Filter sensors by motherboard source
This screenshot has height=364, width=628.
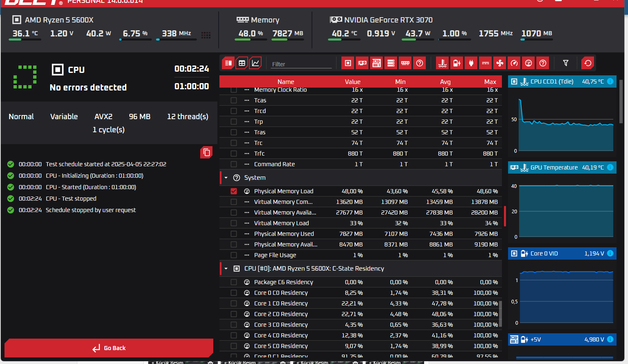377,63
